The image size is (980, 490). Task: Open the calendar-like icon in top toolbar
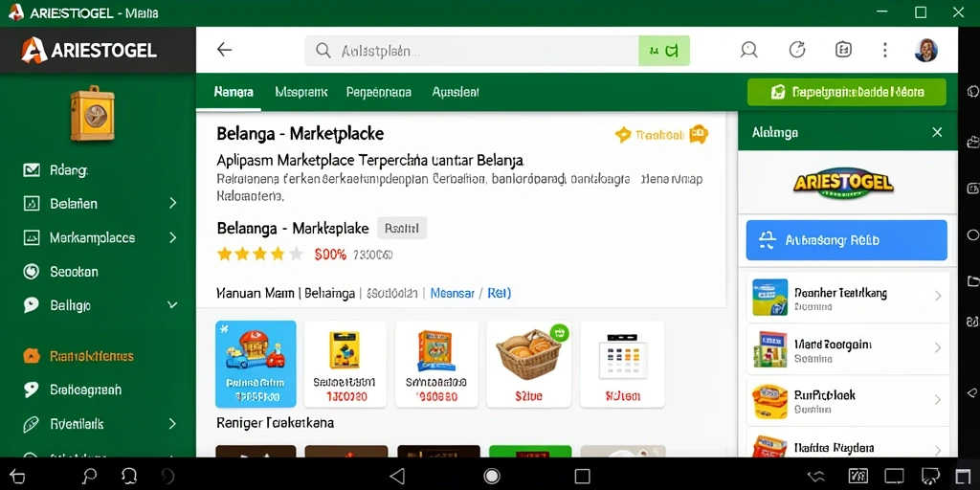843,50
